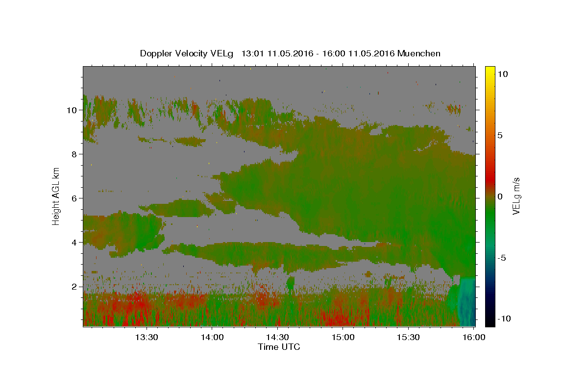Click the height label 10 on y-axis
Screen dimensions: 588x392
[72, 110]
